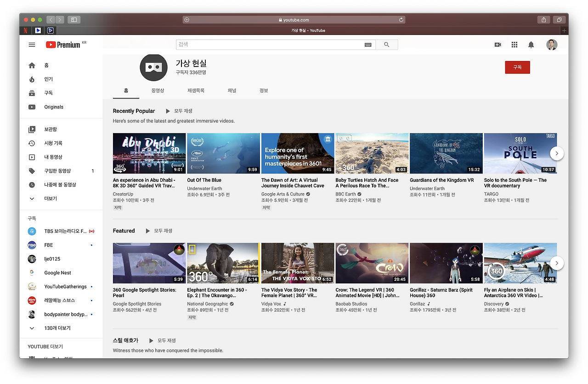This screenshot has height=384, width=588.
Task: Open the on-screen keyboard in search box
Action: point(368,45)
